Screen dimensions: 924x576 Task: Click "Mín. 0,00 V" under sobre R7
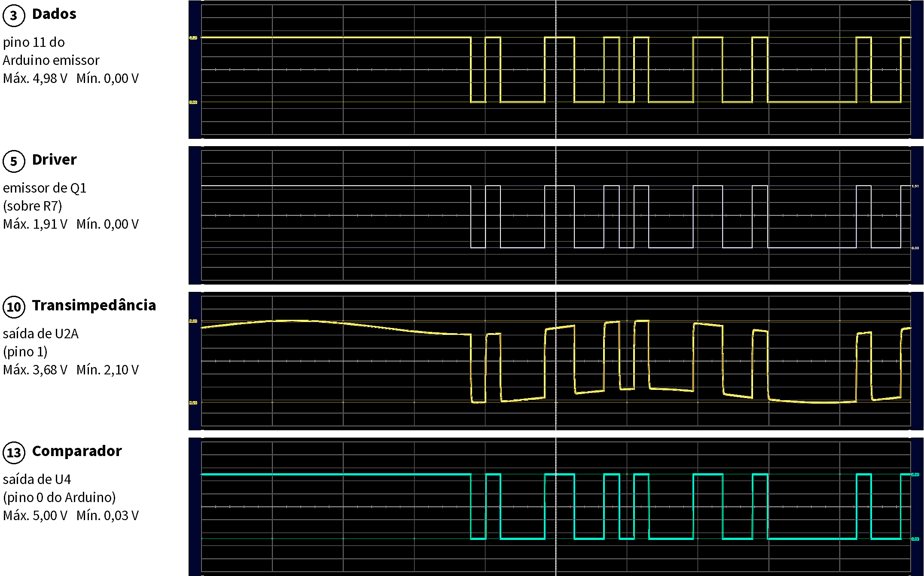(x=107, y=224)
